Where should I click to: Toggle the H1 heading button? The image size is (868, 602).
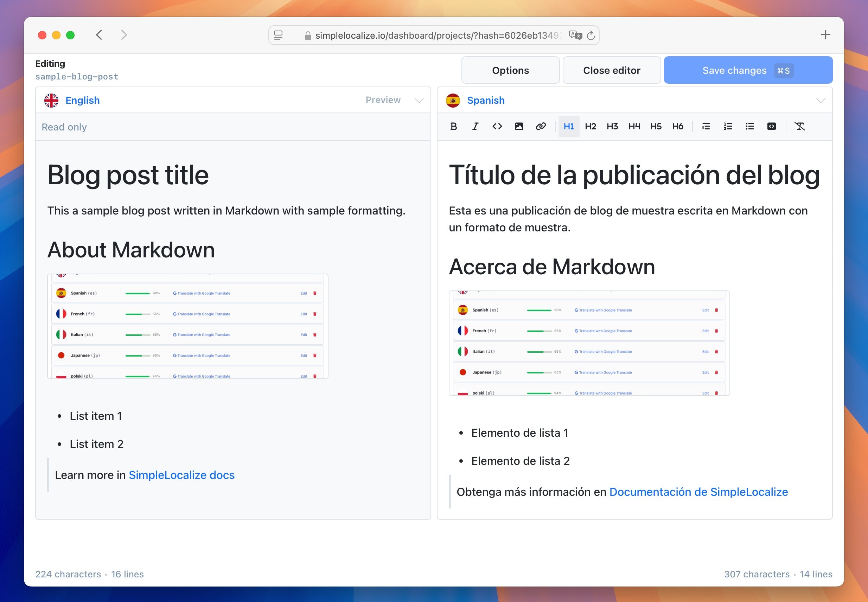569,126
